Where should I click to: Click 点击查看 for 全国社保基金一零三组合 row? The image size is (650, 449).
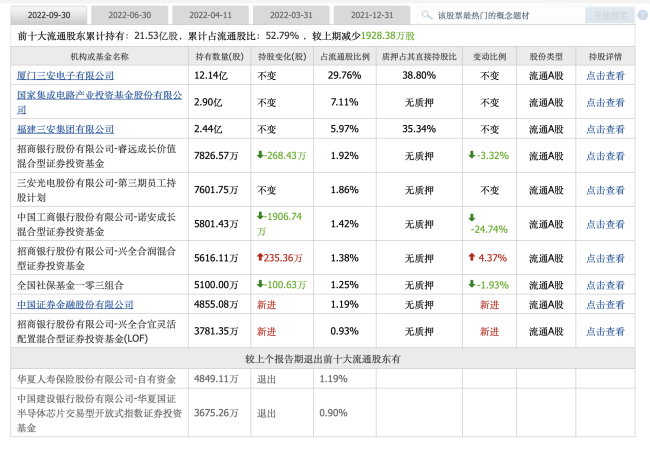coord(605,285)
